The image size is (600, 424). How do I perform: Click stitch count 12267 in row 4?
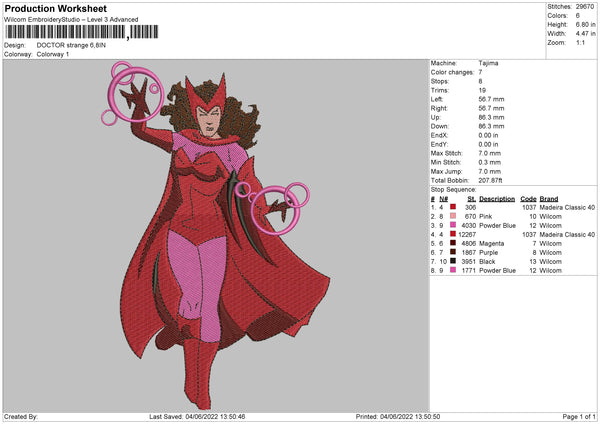[x=467, y=235]
